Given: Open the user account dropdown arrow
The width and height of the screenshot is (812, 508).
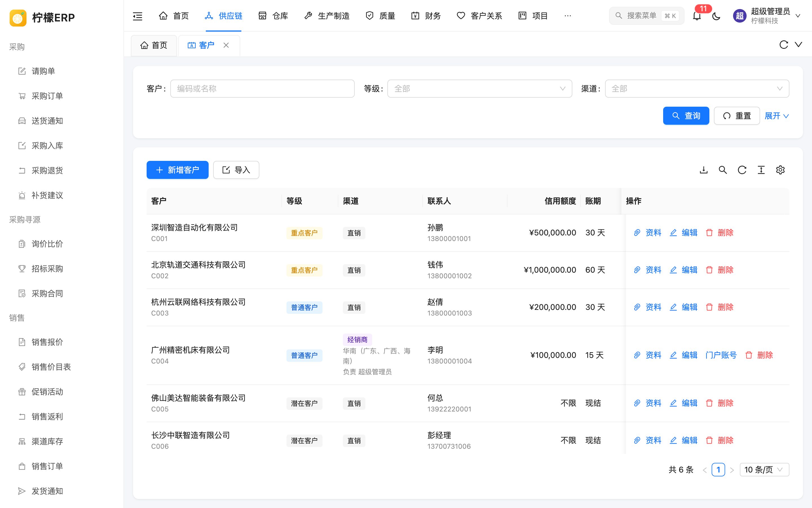Looking at the screenshot, I should coord(798,16).
